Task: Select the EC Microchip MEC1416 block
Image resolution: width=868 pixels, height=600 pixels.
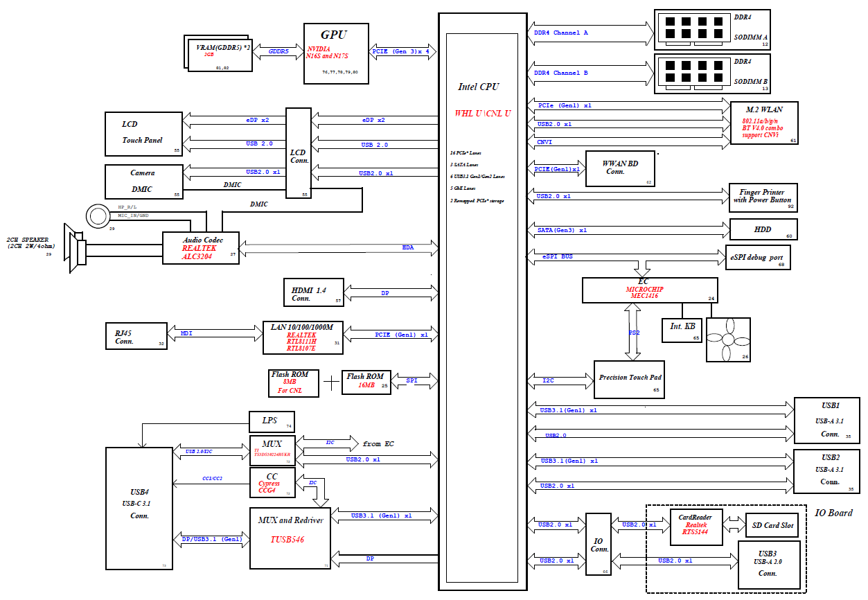Action: pyautogui.click(x=649, y=290)
